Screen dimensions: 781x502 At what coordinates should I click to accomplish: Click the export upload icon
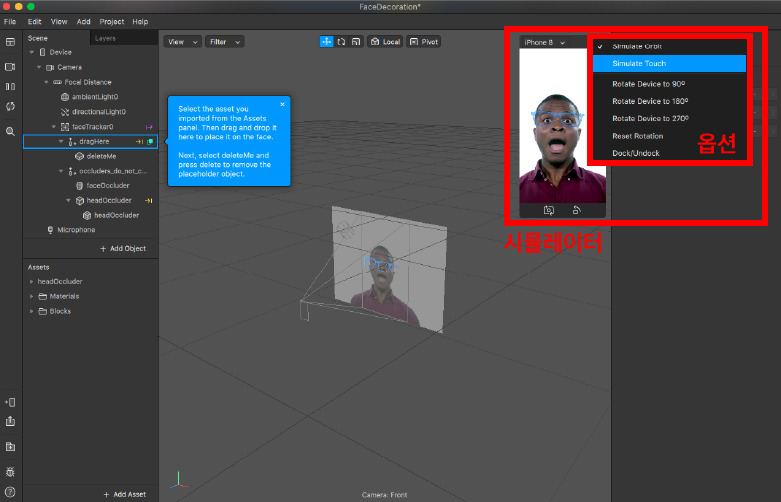click(x=10, y=421)
